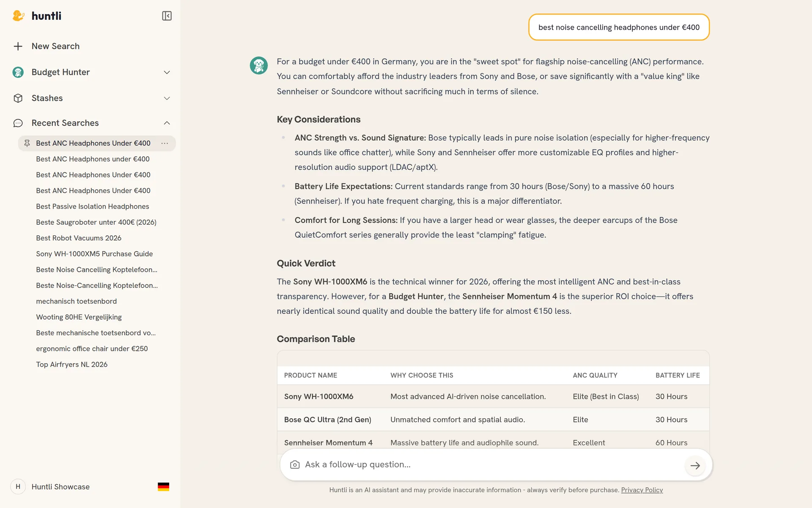Image resolution: width=812 pixels, height=508 pixels.
Task: Click the user query bubble about headphones
Action: tap(619, 28)
